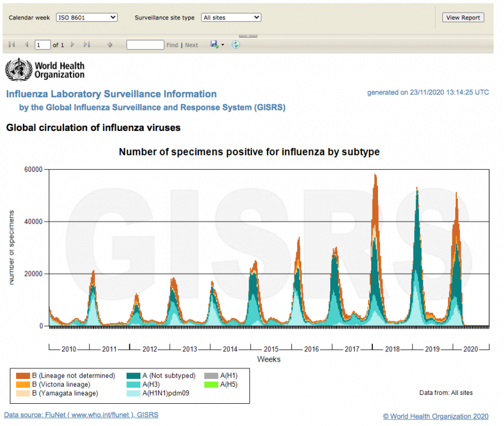Viewport: 504px width, 426px height.
Task: Click the 2020 year label on axis
Action: (471, 349)
